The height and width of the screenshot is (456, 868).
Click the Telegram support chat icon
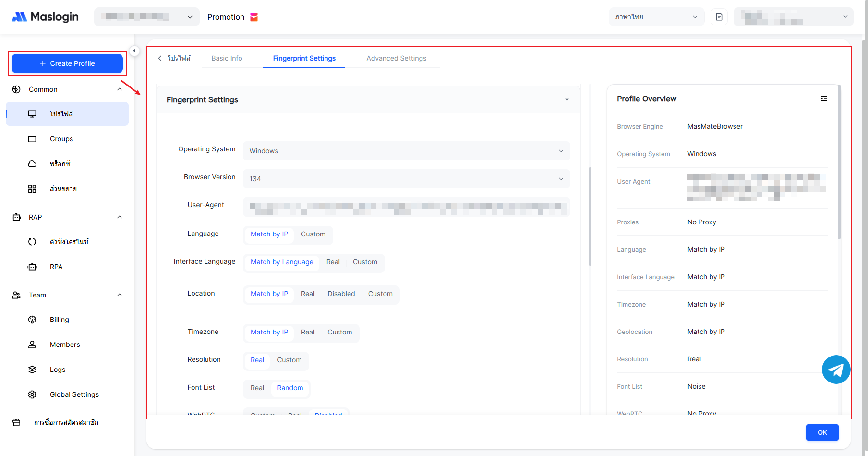pyautogui.click(x=835, y=370)
